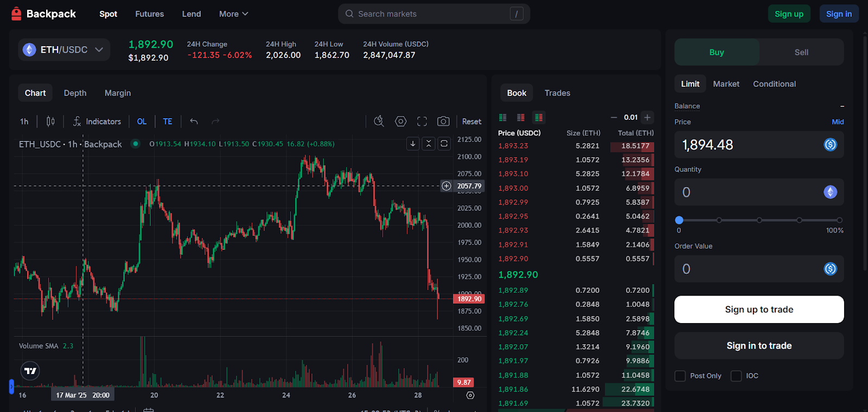The width and height of the screenshot is (868, 412).
Task: Increase order book price grouping
Action: (x=647, y=118)
